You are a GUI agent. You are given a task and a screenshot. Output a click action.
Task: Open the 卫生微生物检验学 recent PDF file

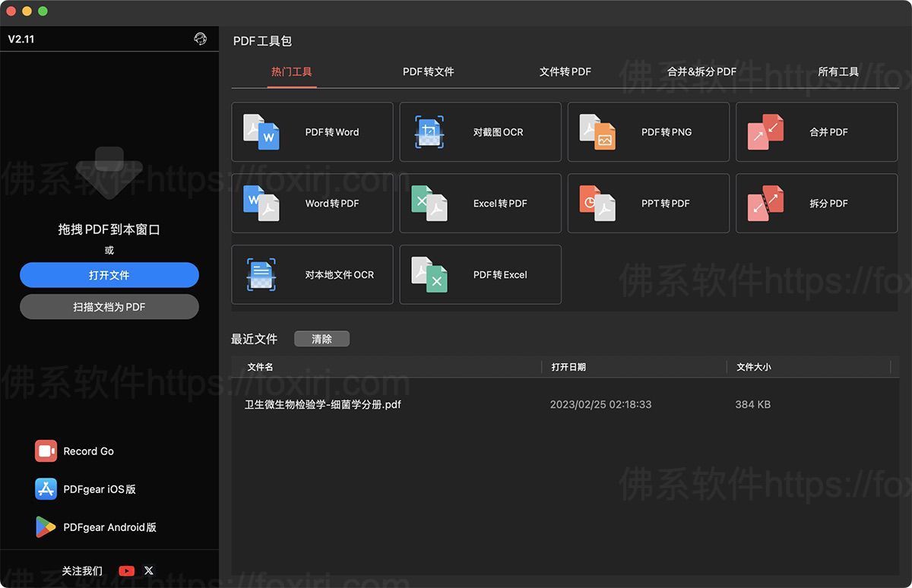[x=323, y=405]
